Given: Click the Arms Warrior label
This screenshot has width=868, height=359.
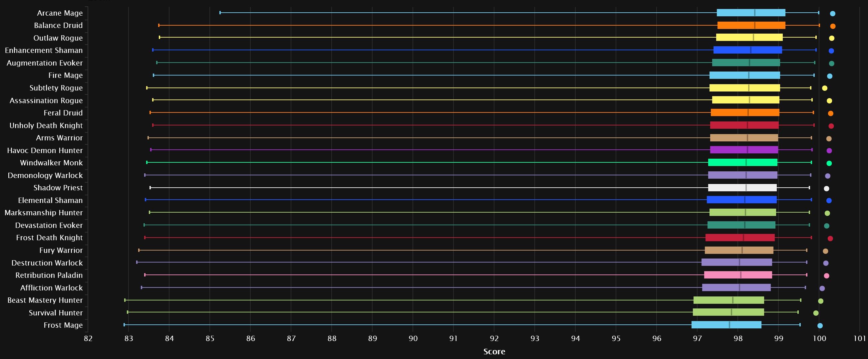Looking at the screenshot, I should click(x=59, y=138).
